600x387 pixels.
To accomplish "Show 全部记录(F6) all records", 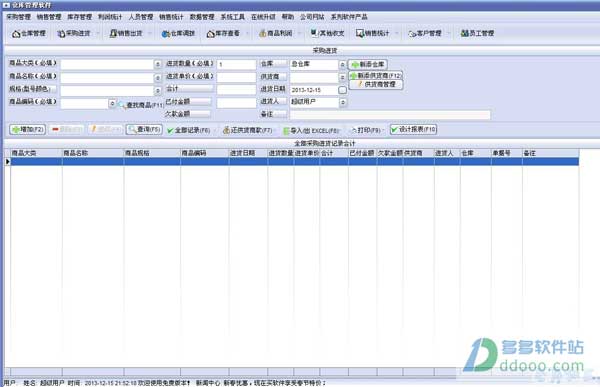I will pos(189,130).
